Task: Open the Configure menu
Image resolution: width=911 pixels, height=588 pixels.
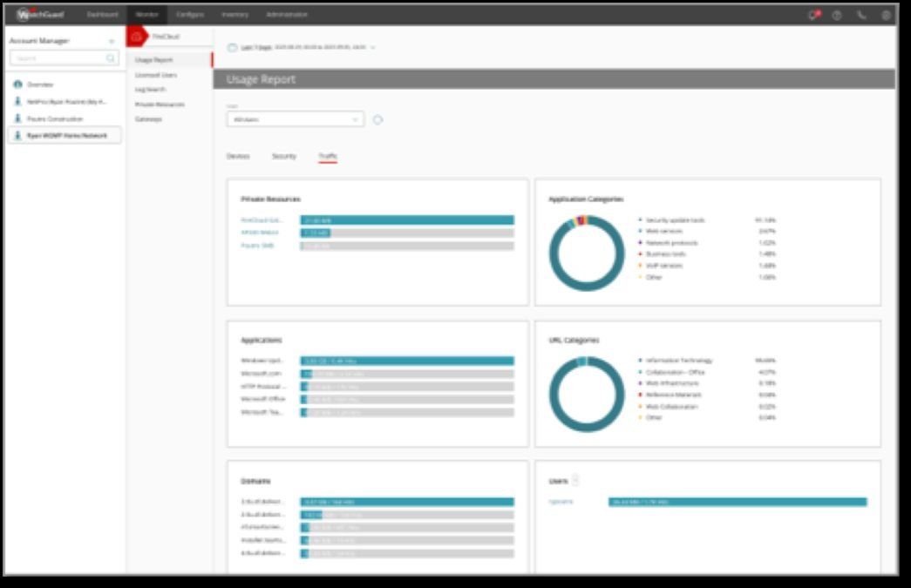Action: (x=190, y=15)
